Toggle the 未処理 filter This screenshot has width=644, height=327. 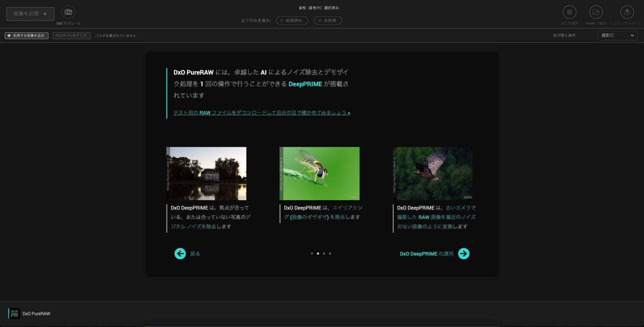click(328, 20)
